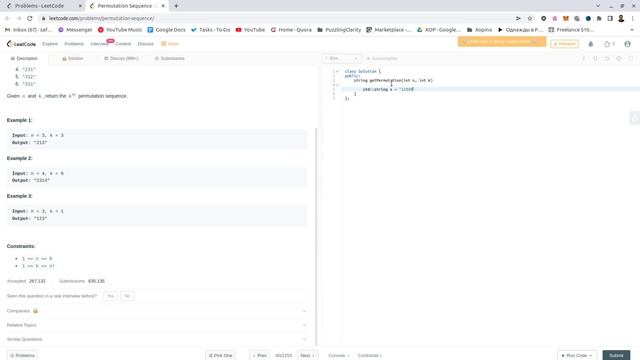Image resolution: width=640 pixels, height=360 pixels.
Task: Click the Autocomplete toggle
Action: click(382, 59)
